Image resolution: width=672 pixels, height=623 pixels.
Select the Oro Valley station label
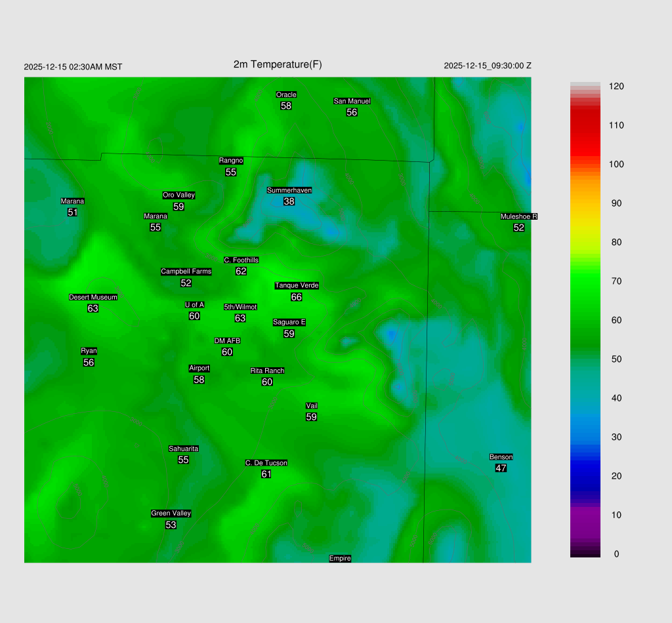tap(178, 195)
